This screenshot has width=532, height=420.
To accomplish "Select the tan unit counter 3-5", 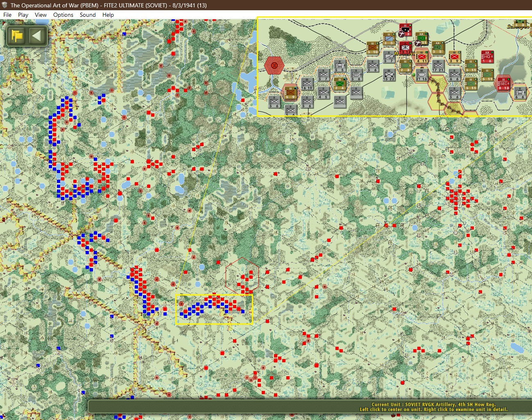I will point(389,40).
